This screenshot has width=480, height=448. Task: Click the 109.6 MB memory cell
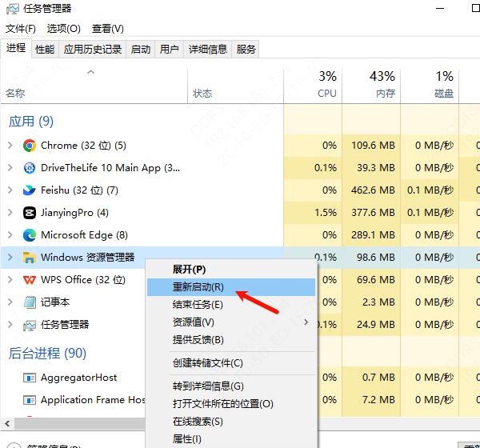[x=371, y=146]
